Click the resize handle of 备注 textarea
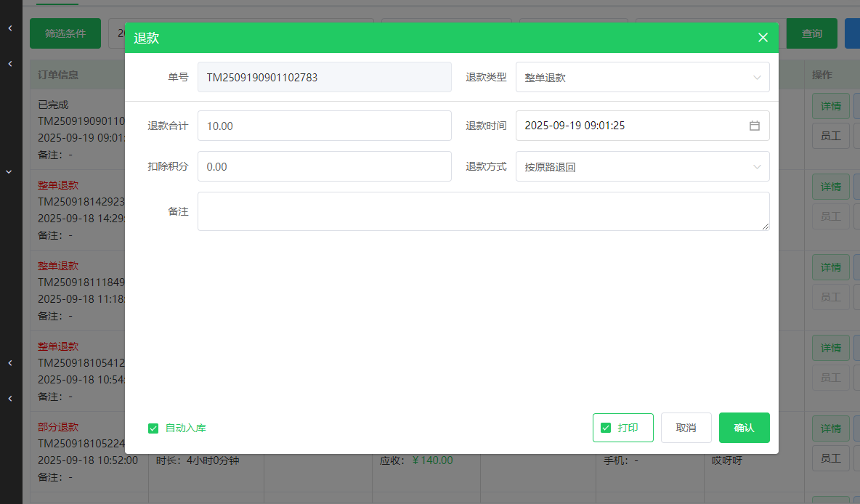 (x=766, y=227)
